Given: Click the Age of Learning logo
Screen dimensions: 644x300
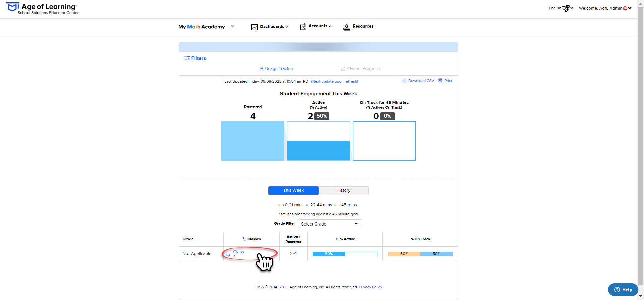Looking at the screenshot, I should [x=42, y=9].
